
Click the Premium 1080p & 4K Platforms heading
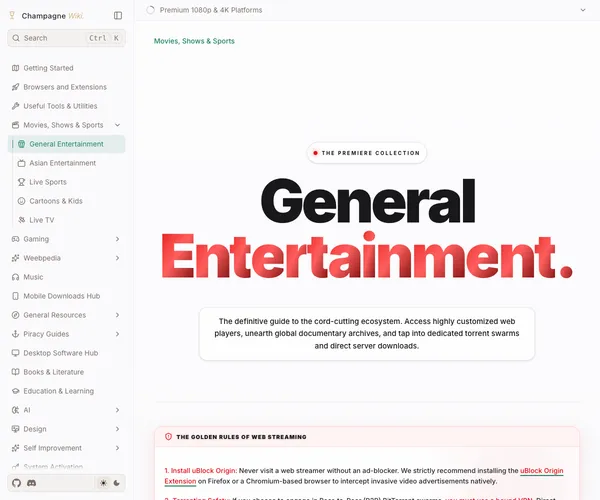[x=211, y=10]
